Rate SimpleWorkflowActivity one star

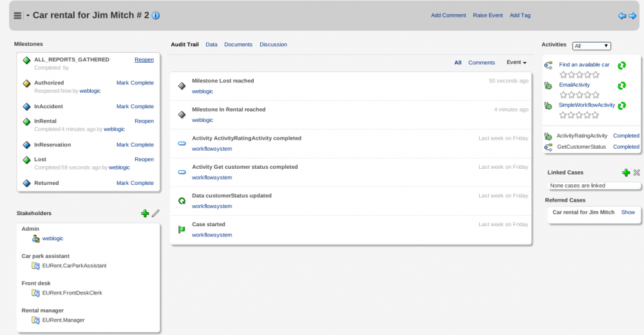coord(563,115)
